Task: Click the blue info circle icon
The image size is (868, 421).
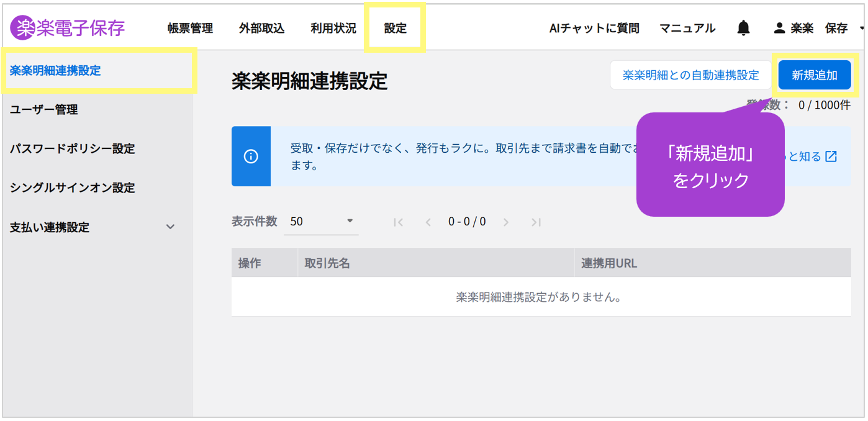Action: [x=251, y=156]
